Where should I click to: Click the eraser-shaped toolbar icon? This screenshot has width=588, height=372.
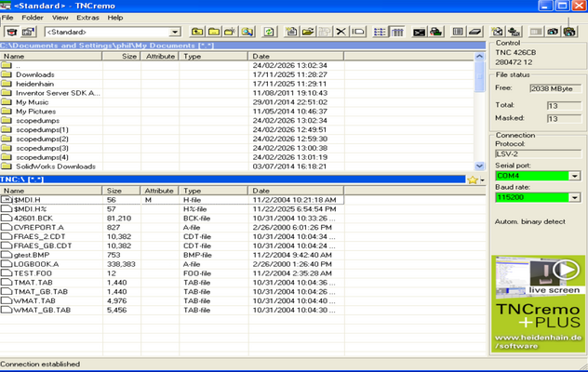click(474, 32)
